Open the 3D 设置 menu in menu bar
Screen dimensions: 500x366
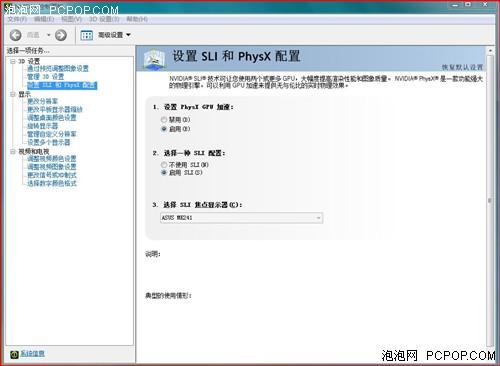coord(104,19)
